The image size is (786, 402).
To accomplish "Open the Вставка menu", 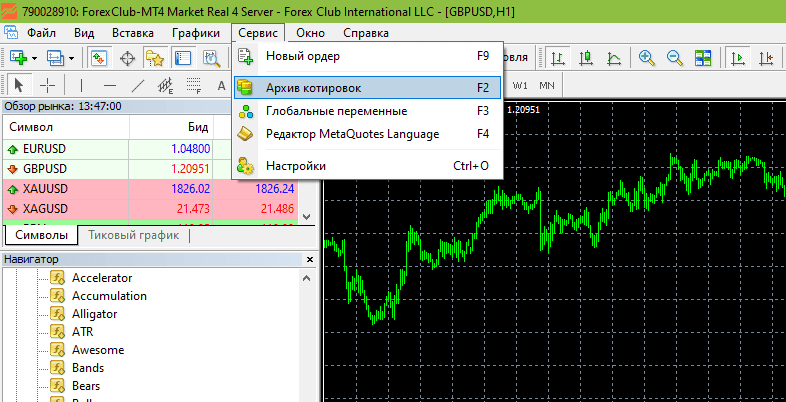I will [x=133, y=33].
